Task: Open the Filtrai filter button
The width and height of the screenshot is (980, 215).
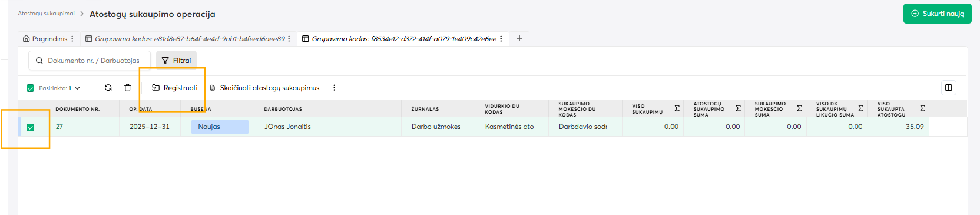Action: (x=176, y=61)
